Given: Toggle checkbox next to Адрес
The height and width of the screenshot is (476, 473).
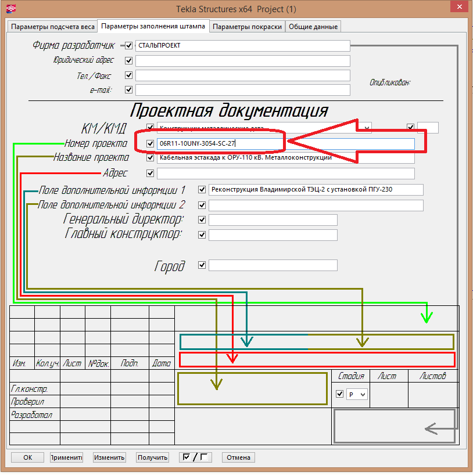Looking at the screenshot, I should coord(150,174).
